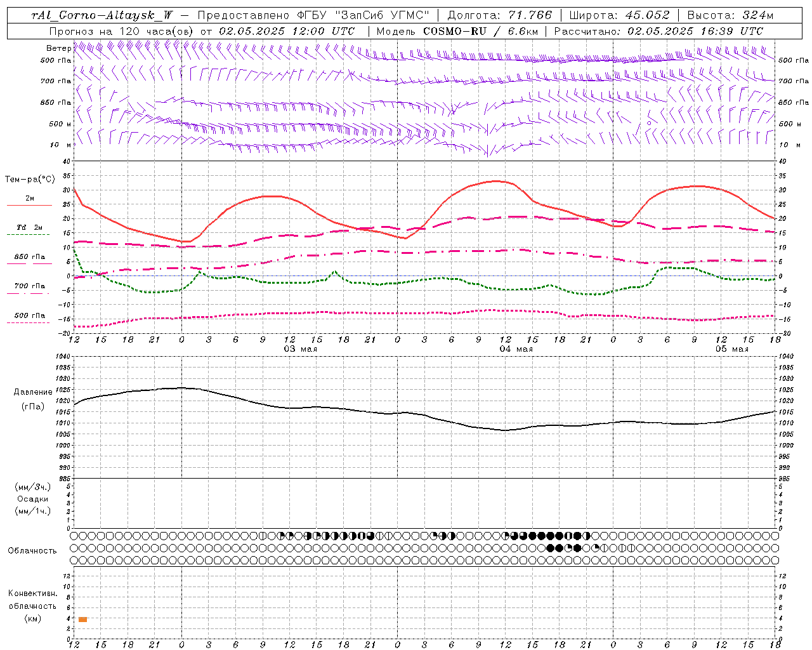This screenshot has width=812, height=650.
Task: Click the orange convective cloud bar
Action: click(x=83, y=619)
